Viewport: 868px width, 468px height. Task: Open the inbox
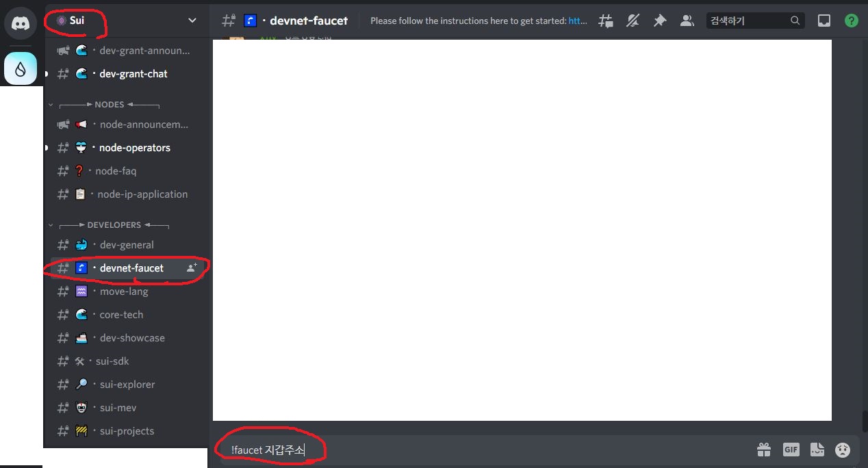[x=824, y=21]
